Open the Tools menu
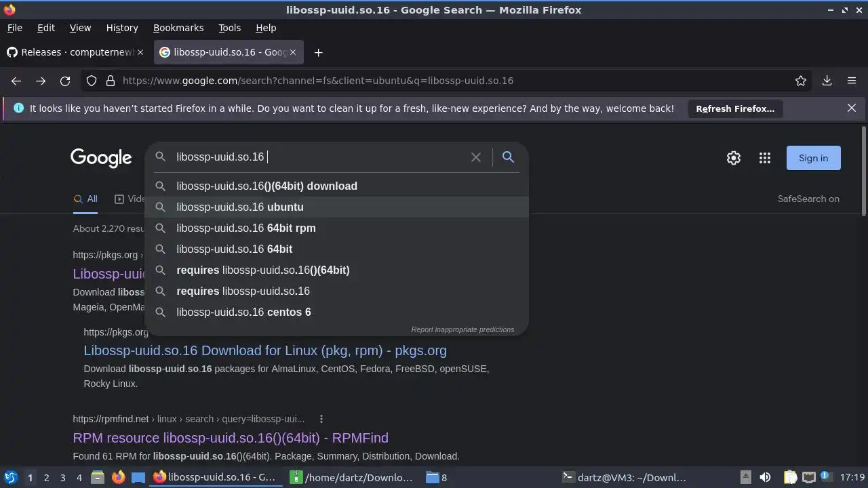 tap(229, 28)
